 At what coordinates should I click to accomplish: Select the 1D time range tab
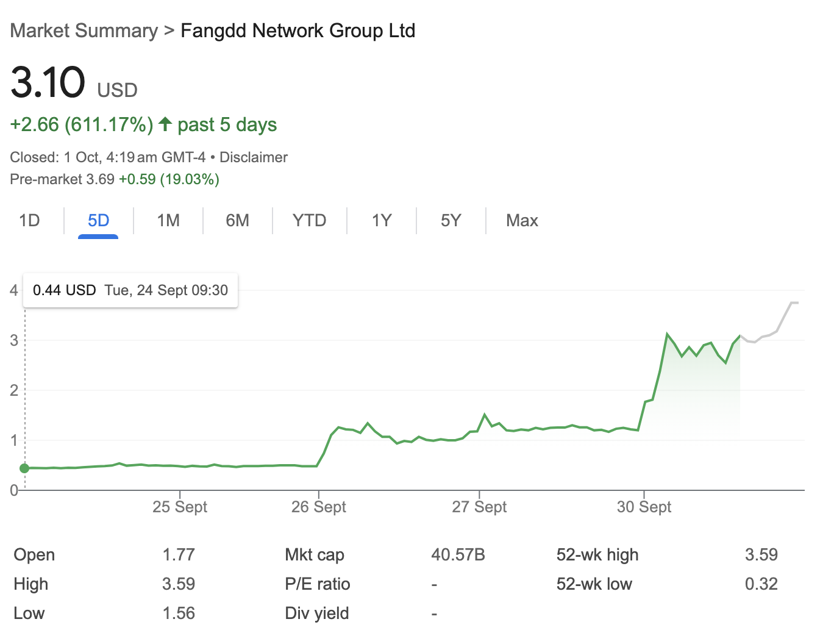pyautogui.click(x=29, y=220)
